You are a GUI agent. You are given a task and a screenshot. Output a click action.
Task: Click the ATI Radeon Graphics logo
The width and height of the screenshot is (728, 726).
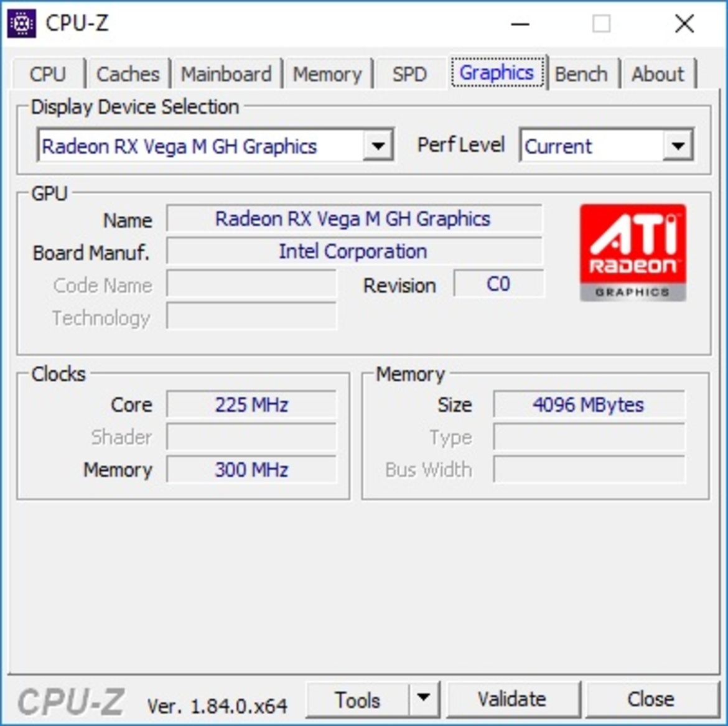tap(633, 253)
